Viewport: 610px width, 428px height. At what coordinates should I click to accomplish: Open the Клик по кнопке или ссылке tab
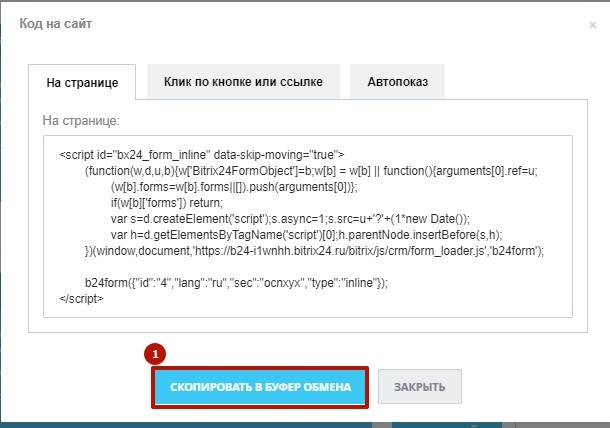pos(243,82)
